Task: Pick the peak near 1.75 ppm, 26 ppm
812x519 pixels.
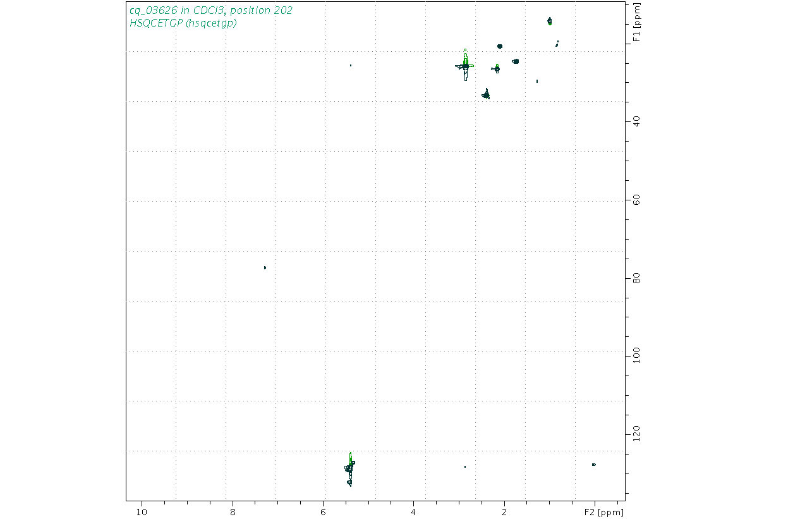Action: point(516,61)
